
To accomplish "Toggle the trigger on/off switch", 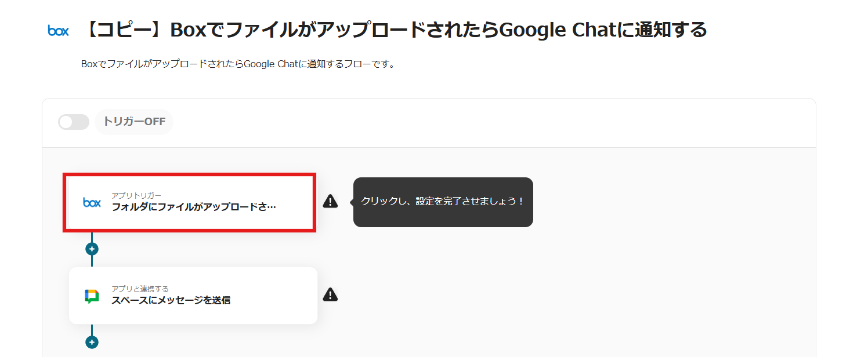I will point(74,122).
